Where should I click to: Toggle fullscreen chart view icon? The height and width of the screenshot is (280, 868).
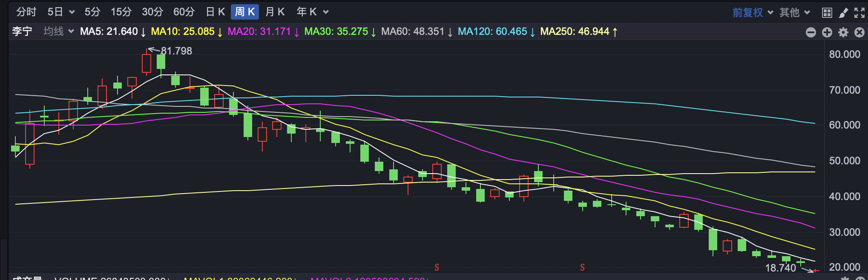[859, 13]
